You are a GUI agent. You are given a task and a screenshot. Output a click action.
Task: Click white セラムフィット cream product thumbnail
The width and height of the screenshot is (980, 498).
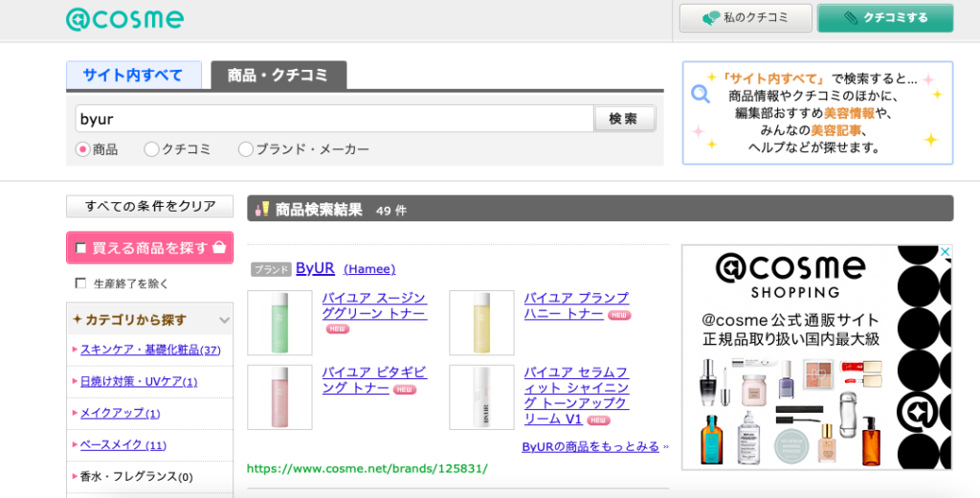482,397
